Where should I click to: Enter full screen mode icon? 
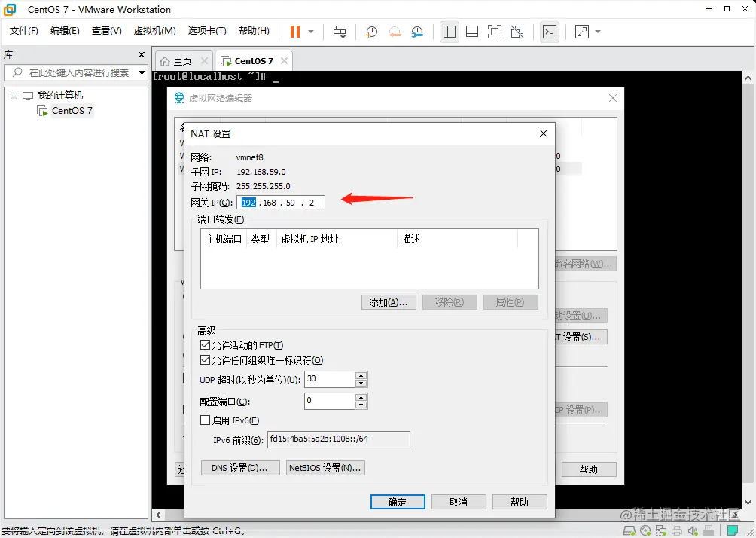click(x=495, y=32)
